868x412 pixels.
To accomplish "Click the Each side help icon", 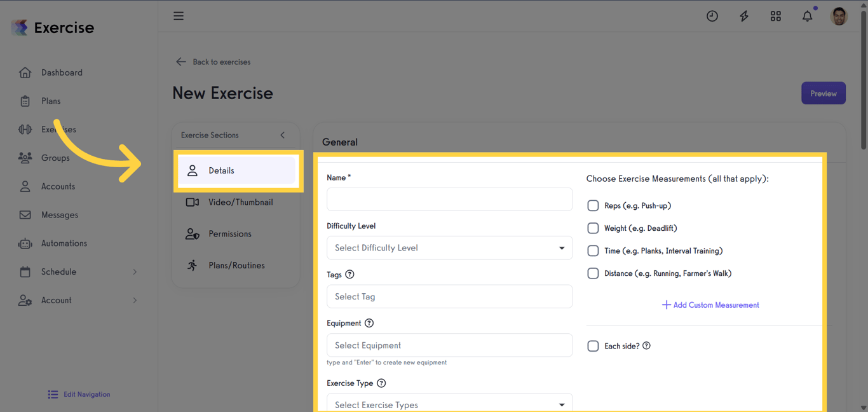I will pyautogui.click(x=646, y=346).
